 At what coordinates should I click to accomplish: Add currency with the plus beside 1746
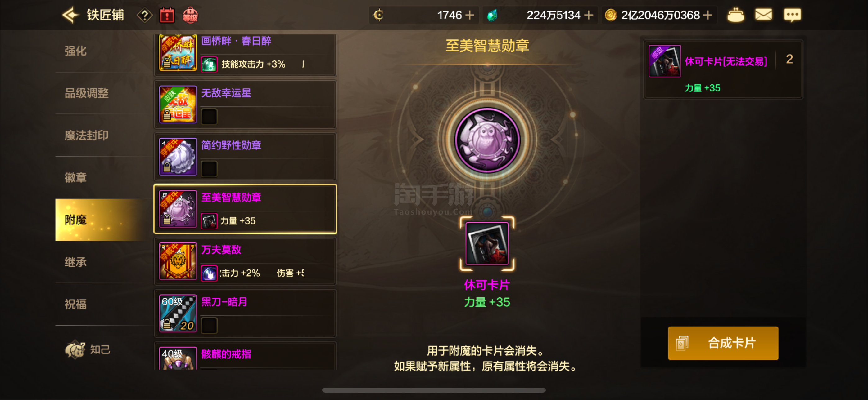pos(469,15)
